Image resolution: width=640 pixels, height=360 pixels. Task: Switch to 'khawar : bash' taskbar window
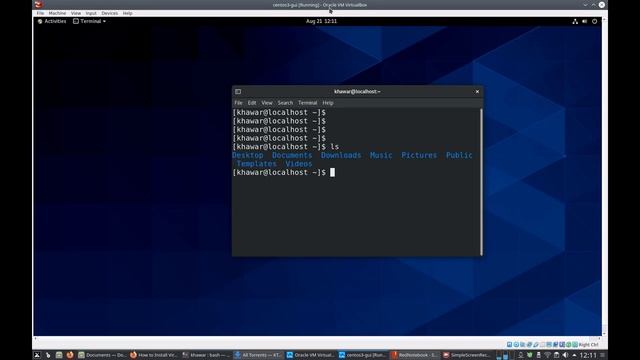pos(206,355)
